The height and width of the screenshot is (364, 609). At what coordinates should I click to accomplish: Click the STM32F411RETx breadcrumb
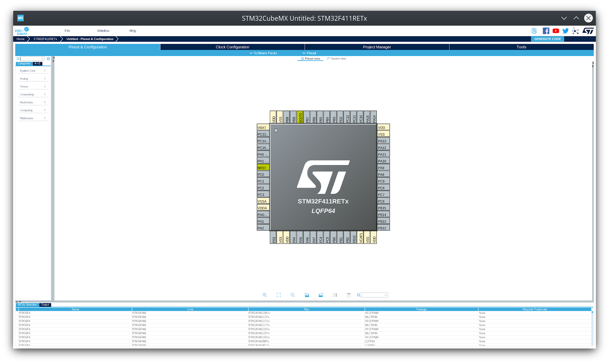pos(45,39)
